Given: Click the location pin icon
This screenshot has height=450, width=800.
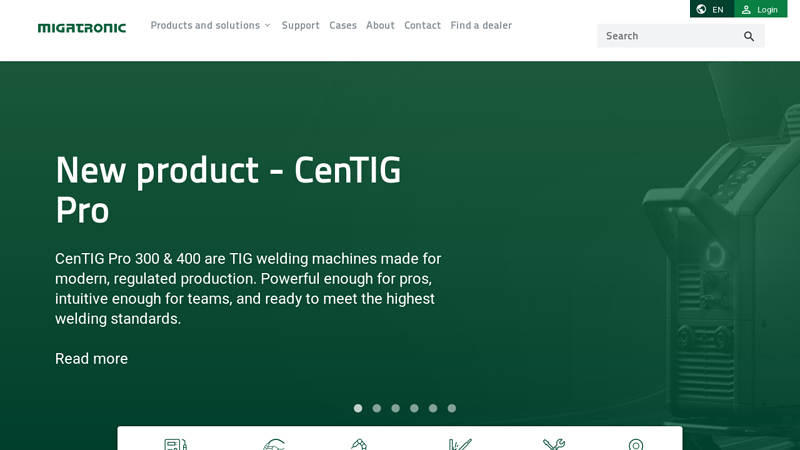Looking at the screenshot, I should (x=636, y=444).
